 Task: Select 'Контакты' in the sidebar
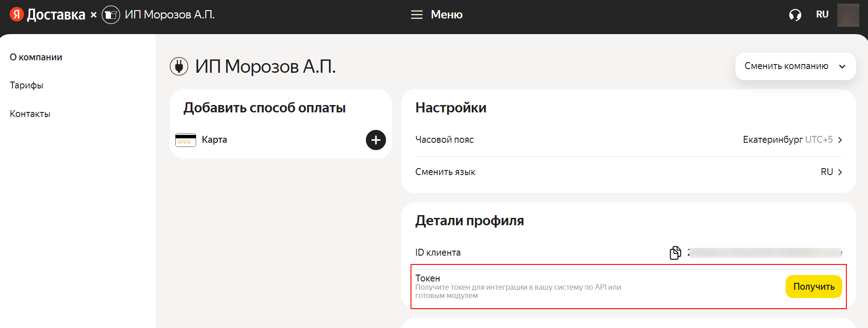pyautogui.click(x=30, y=114)
